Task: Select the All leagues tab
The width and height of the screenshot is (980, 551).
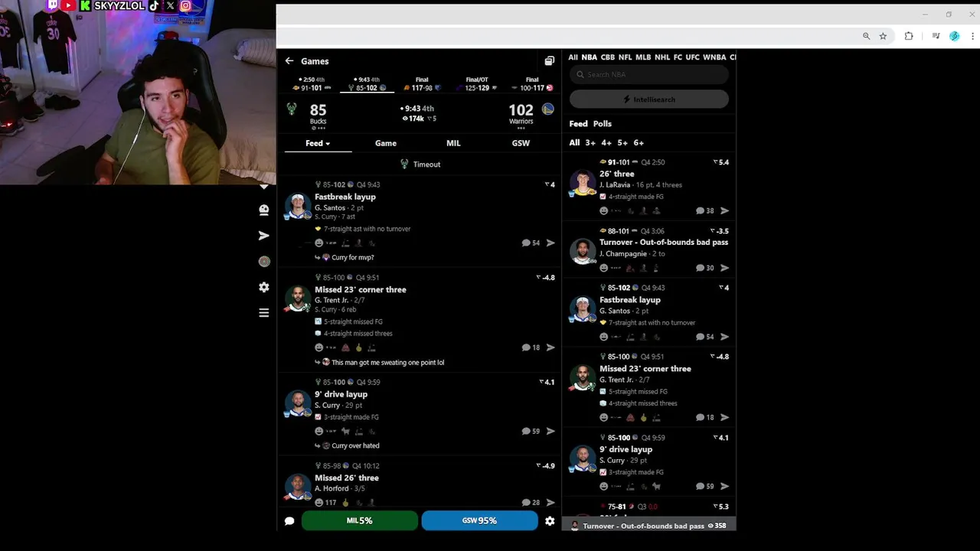Action: tap(573, 57)
